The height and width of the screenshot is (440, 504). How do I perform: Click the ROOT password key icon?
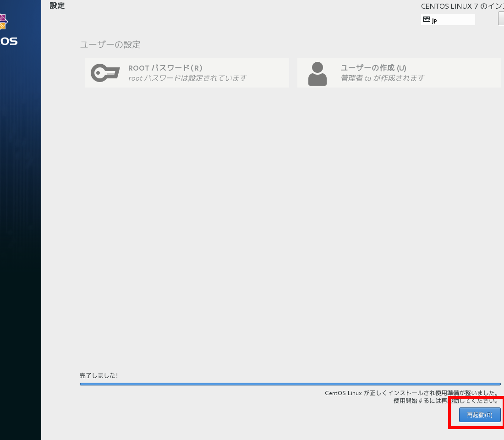105,73
